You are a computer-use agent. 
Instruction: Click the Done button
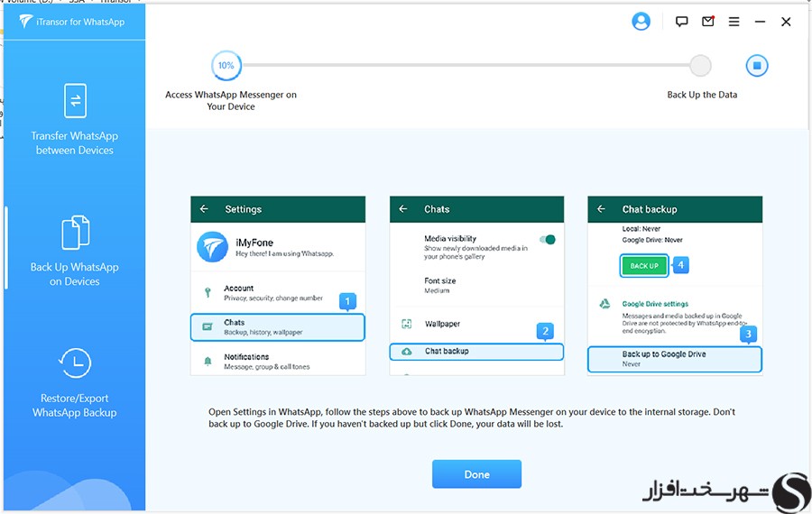476,474
